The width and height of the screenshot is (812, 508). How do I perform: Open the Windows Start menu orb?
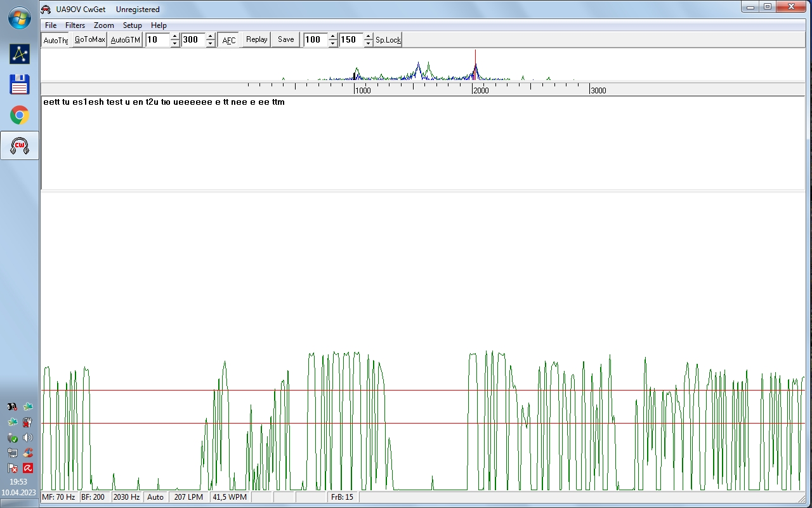coord(19,18)
